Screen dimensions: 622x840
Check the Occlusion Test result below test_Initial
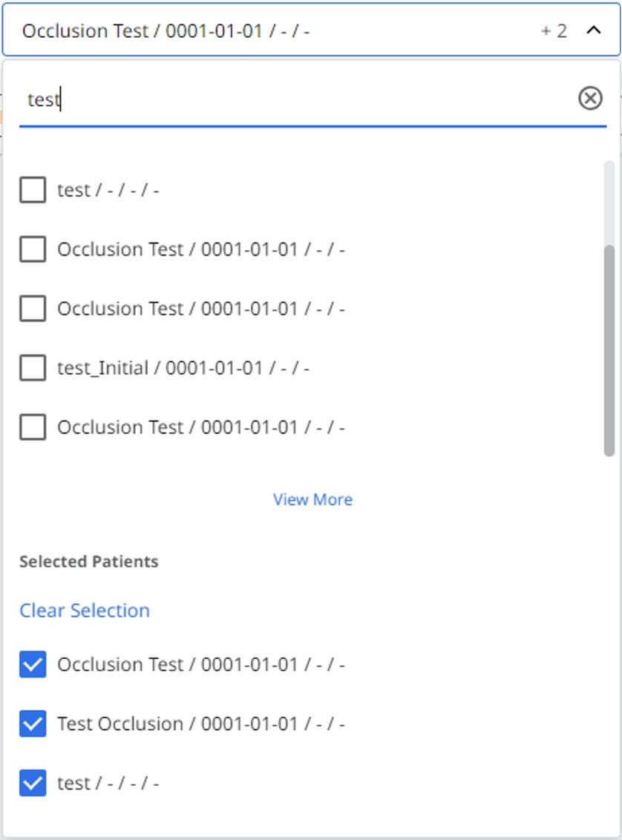click(x=33, y=427)
